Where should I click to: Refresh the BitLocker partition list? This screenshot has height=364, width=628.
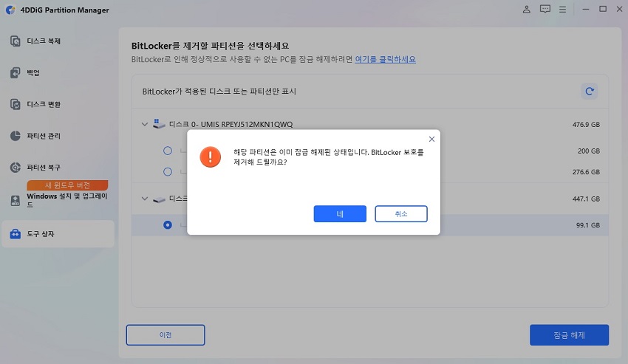[x=589, y=92]
